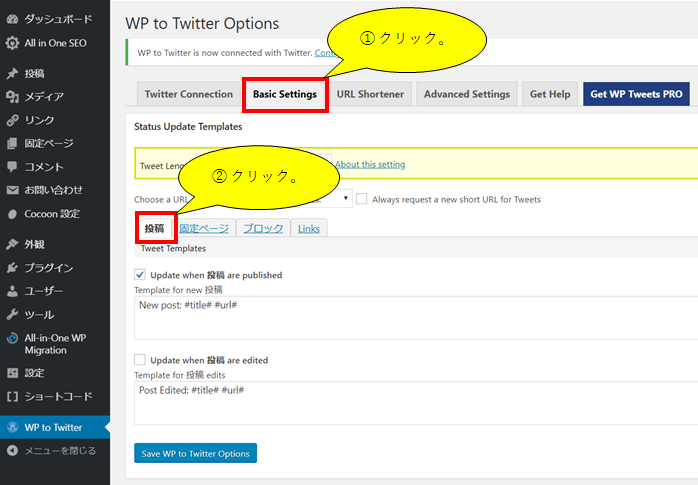
Task: Click the コメント speech bubble icon
Action: click(12, 167)
